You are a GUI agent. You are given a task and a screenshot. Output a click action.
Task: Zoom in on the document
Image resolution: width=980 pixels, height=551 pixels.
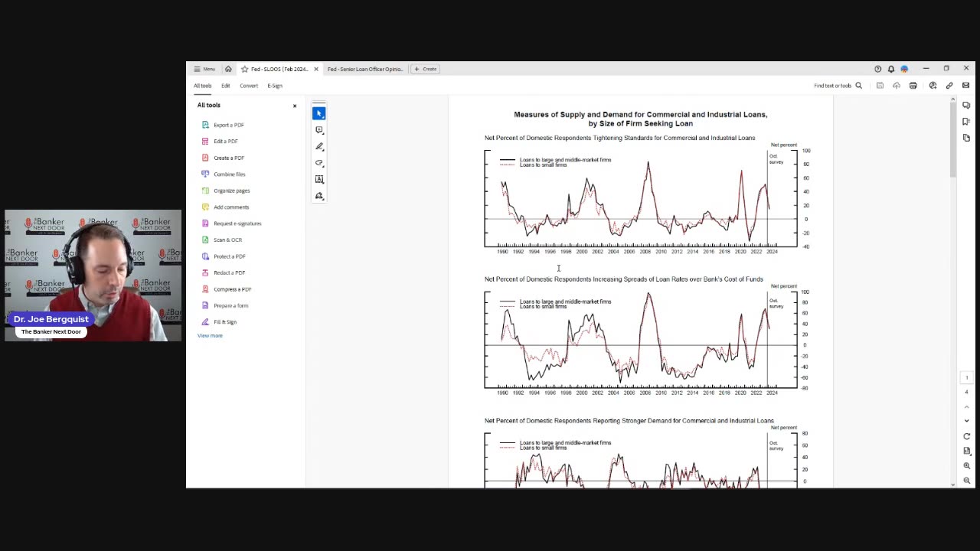(x=967, y=466)
